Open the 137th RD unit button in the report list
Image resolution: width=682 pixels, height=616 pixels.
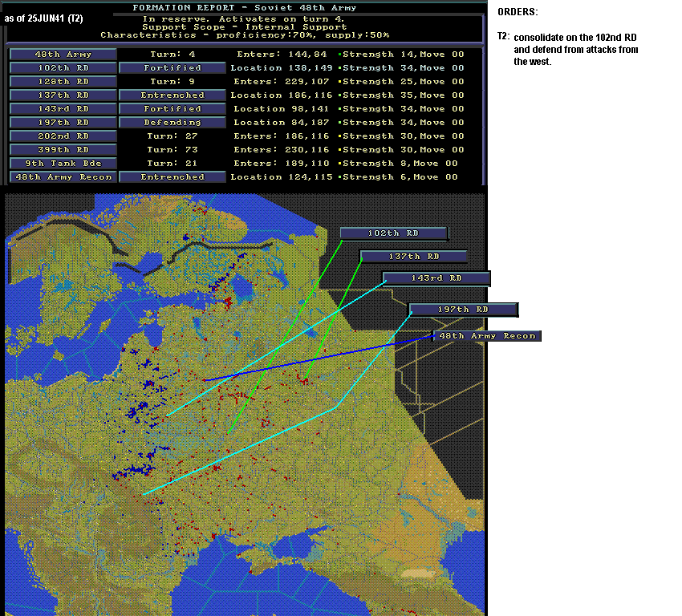point(63,95)
